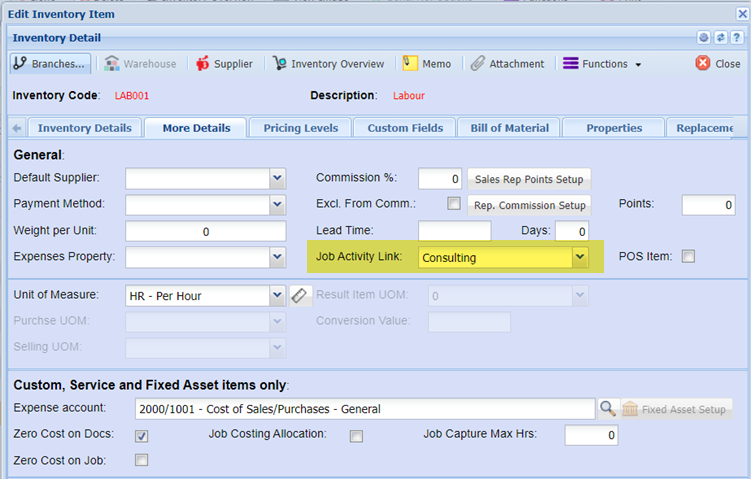Click the Rep. Commission Setup button
This screenshot has width=751, height=479.
coord(529,205)
